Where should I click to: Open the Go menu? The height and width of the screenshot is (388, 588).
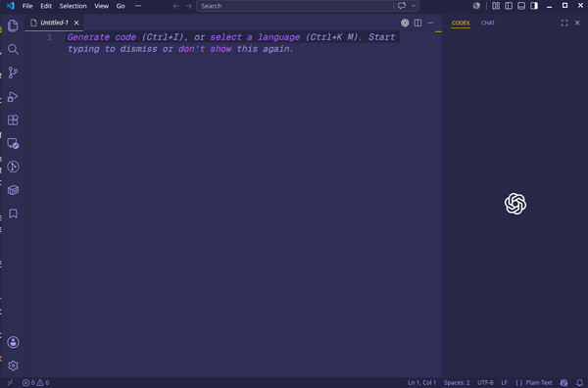(x=121, y=6)
